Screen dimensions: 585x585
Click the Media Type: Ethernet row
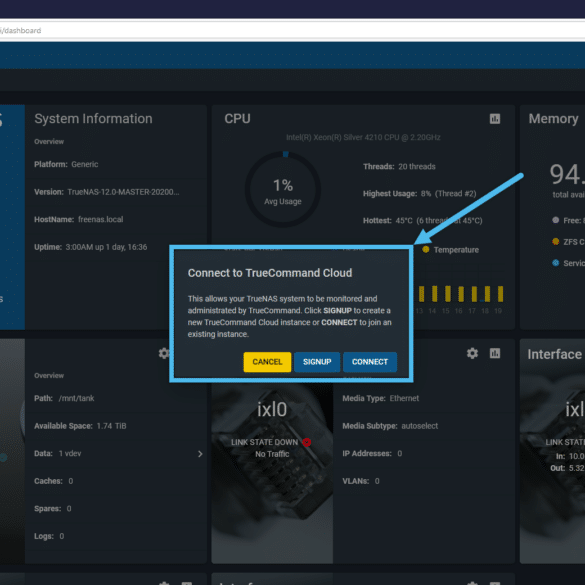coord(424,398)
